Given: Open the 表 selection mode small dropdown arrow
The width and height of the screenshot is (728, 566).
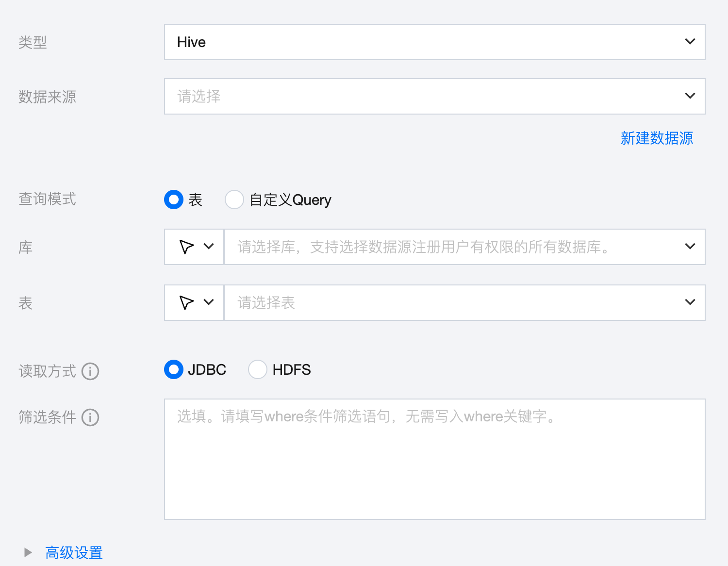Looking at the screenshot, I should coord(209,302).
